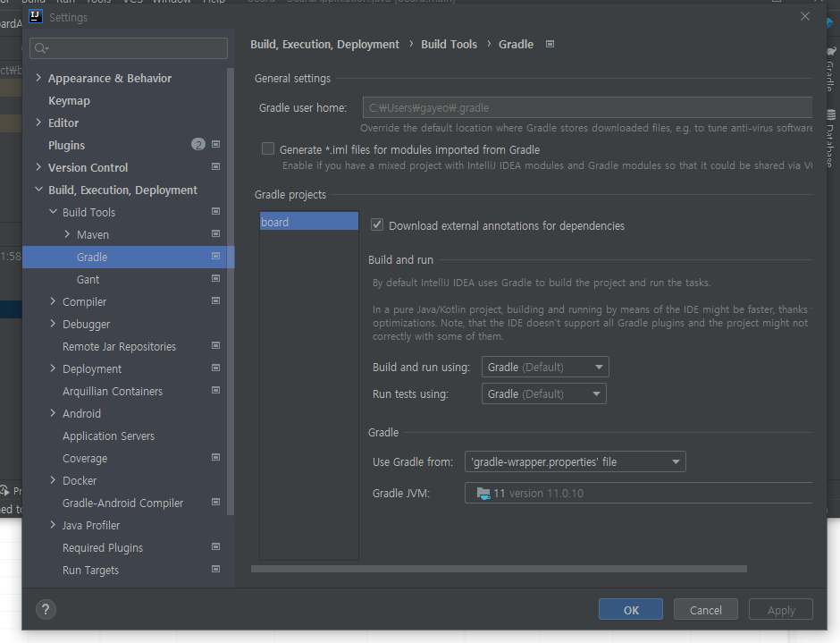Open the Build and run using dropdown

click(x=545, y=368)
